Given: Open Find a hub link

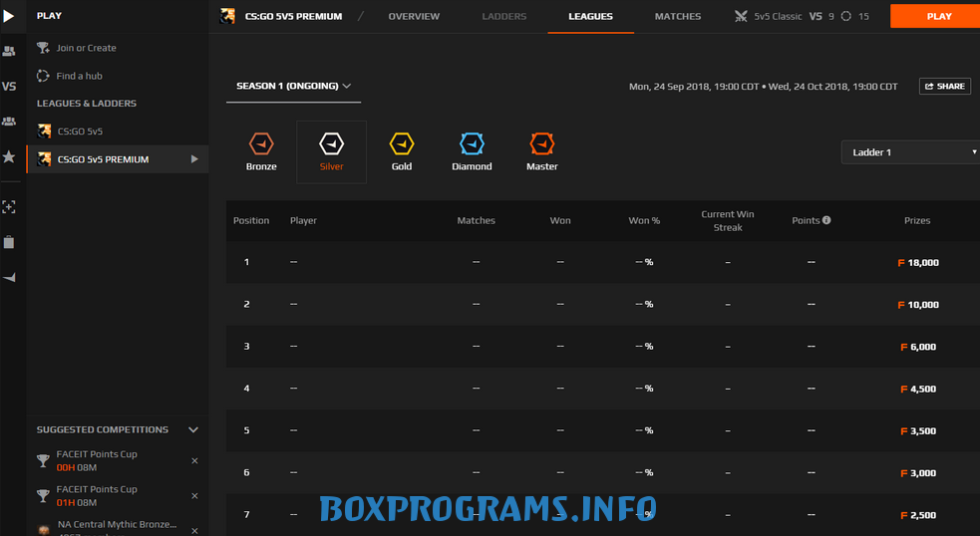Looking at the screenshot, I should coord(79,76).
